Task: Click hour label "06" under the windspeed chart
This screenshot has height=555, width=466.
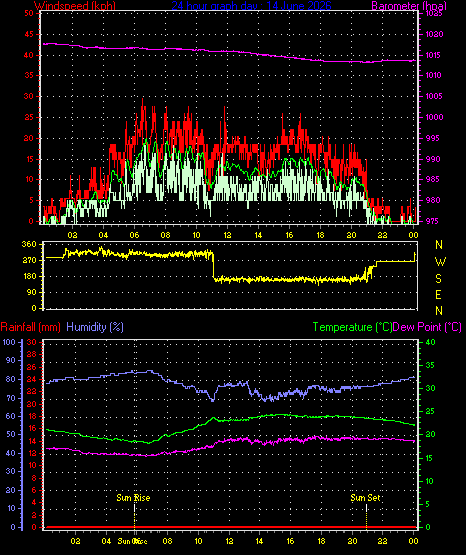Action: [134, 235]
